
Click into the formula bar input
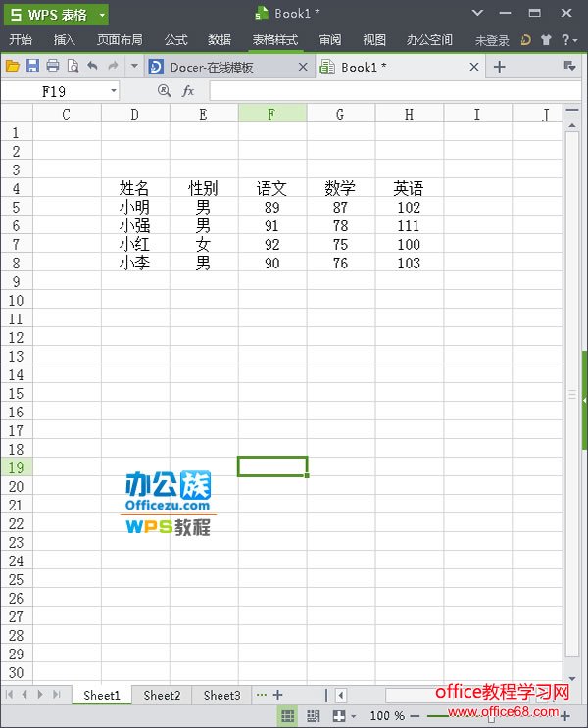(x=395, y=91)
